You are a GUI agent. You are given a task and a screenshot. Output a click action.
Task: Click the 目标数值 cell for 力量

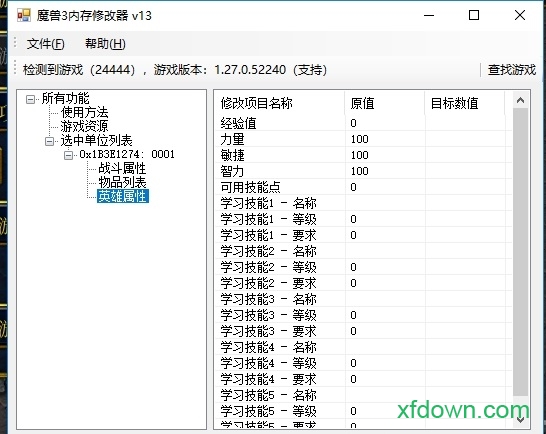click(x=465, y=139)
